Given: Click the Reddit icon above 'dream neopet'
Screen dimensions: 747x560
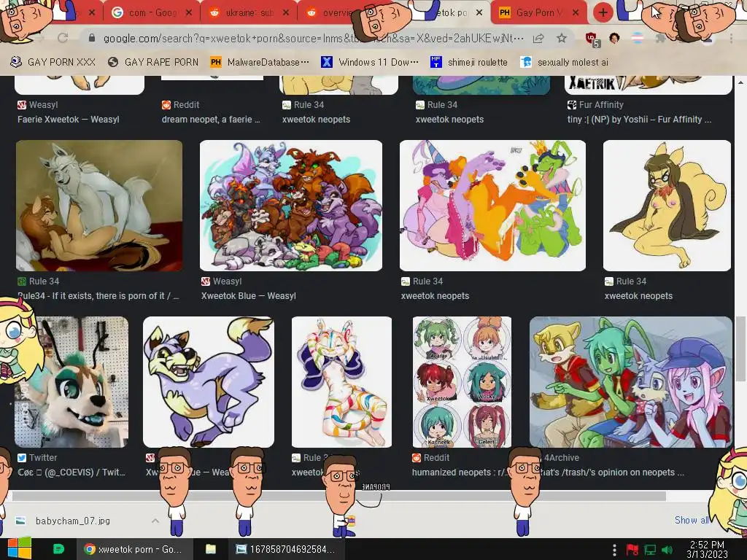Looking at the screenshot, I should click(x=166, y=105).
